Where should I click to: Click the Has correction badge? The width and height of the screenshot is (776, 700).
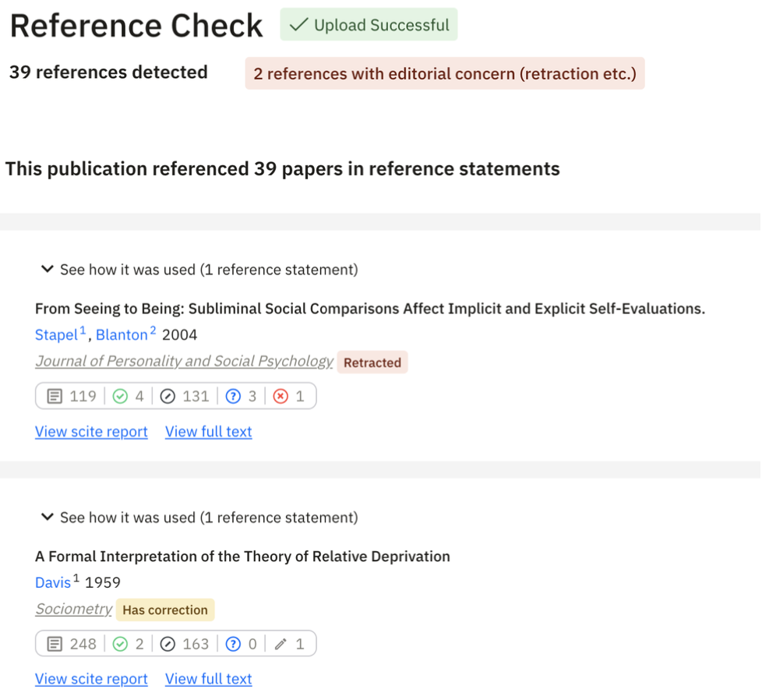(x=164, y=610)
